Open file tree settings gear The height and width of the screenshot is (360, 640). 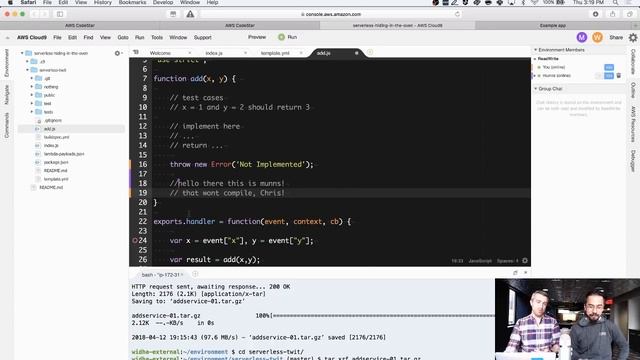click(118, 53)
